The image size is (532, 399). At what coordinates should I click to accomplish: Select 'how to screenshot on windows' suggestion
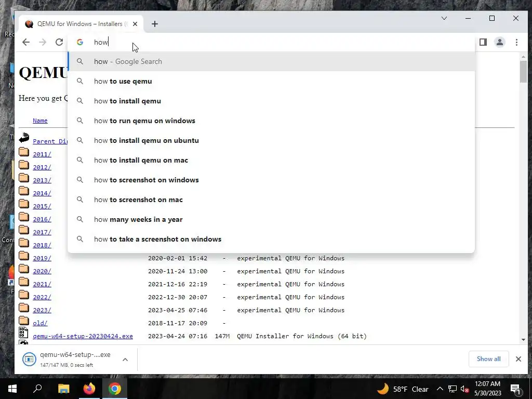(x=271, y=180)
